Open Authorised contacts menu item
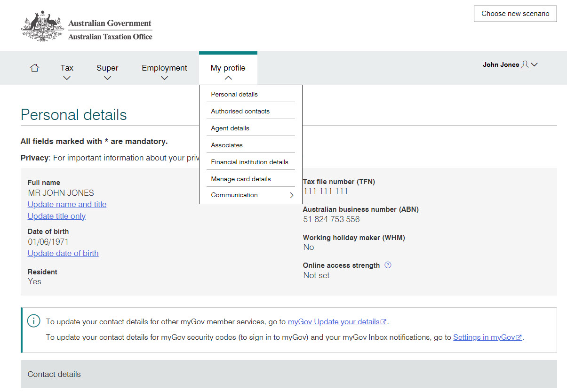The width and height of the screenshot is (567, 392). pyautogui.click(x=240, y=111)
